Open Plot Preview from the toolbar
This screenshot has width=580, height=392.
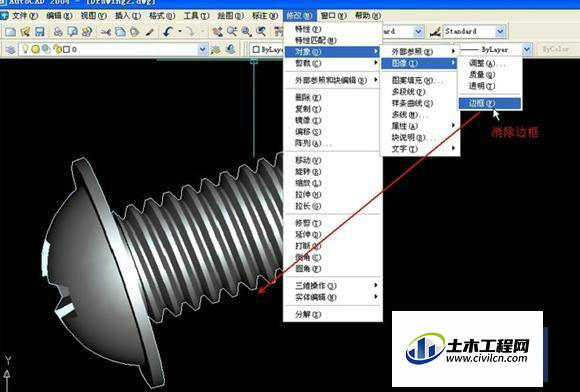click(x=72, y=32)
